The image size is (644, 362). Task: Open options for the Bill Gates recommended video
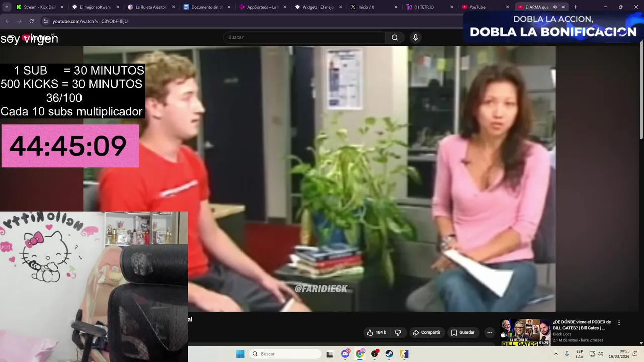tap(619, 323)
